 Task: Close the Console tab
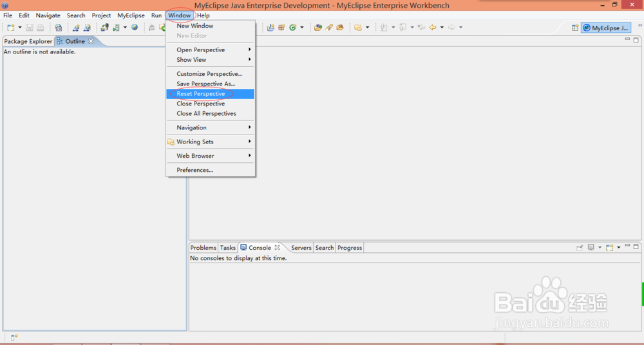pyautogui.click(x=277, y=248)
